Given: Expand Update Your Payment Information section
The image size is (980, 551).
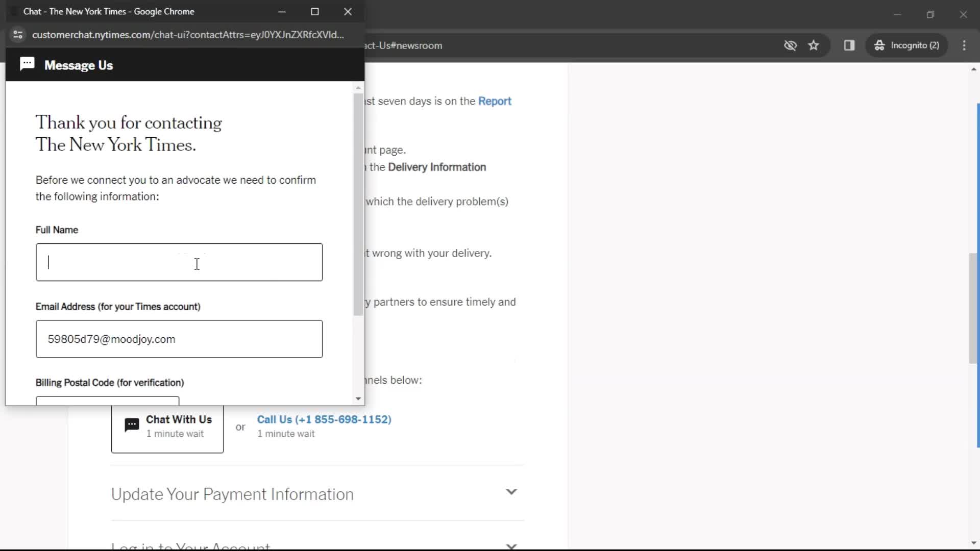Looking at the screenshot, I should 317,494.
